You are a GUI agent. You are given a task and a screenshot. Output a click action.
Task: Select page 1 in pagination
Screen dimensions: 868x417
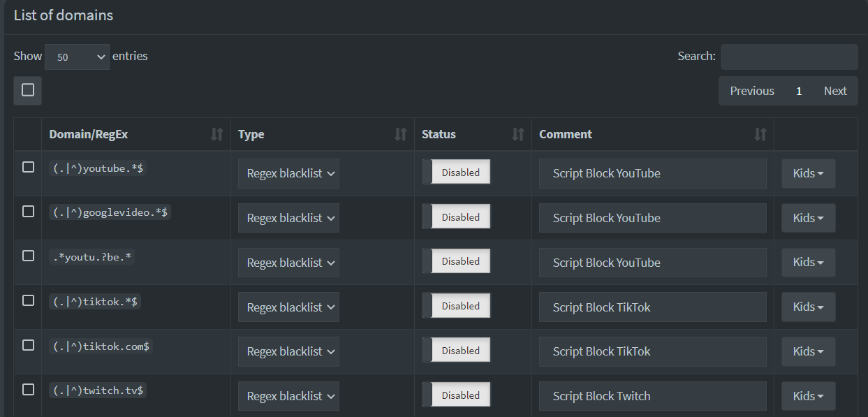[799, 91]
